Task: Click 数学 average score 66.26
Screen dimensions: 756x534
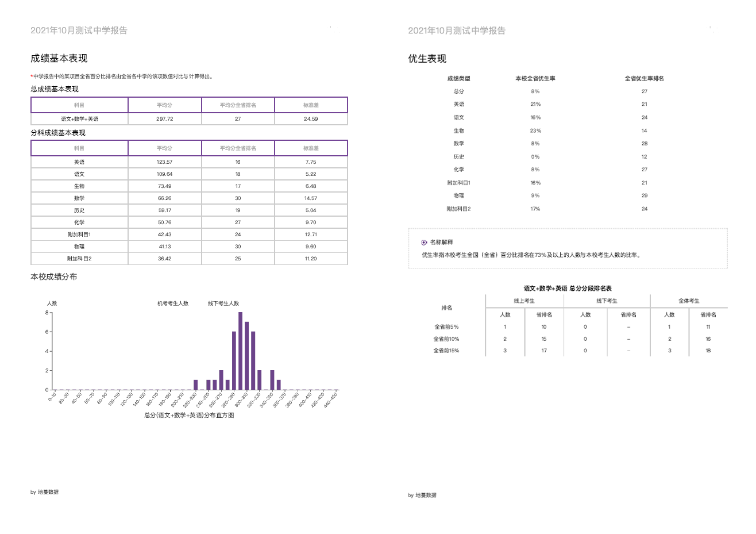Action: (164, 198)
